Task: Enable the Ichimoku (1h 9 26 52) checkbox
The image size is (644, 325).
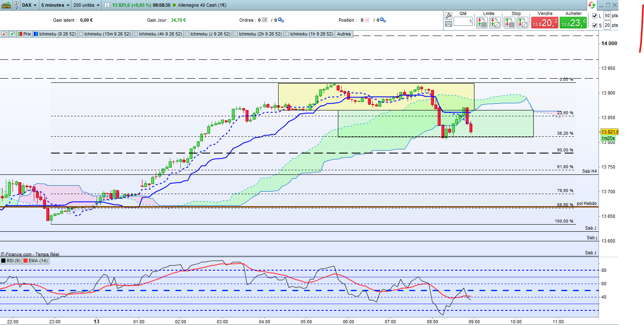Action: point(287,34)
